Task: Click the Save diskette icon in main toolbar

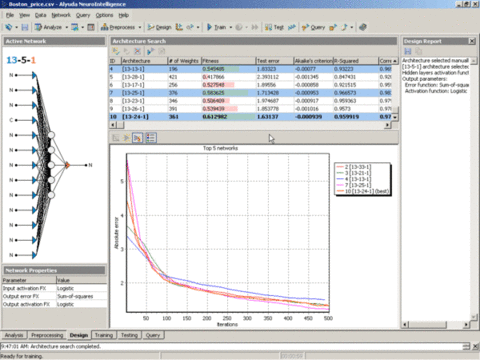Action: tap(25, 27)
